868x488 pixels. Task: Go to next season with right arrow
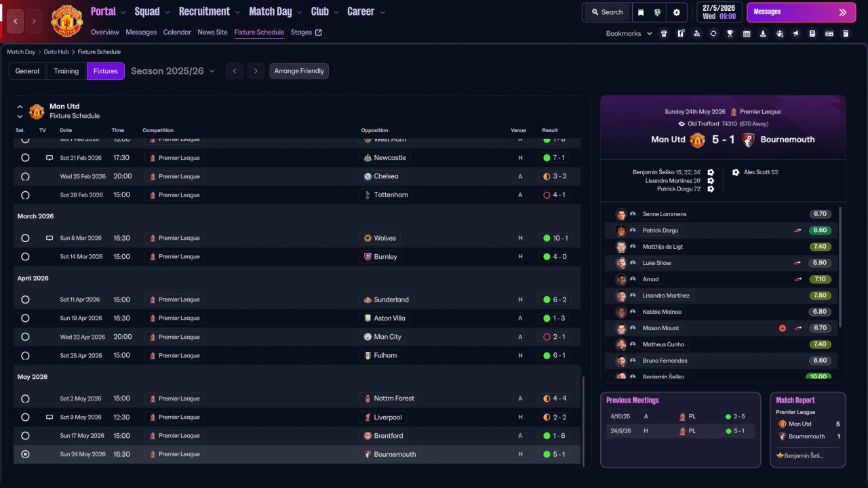pos(256,71)
